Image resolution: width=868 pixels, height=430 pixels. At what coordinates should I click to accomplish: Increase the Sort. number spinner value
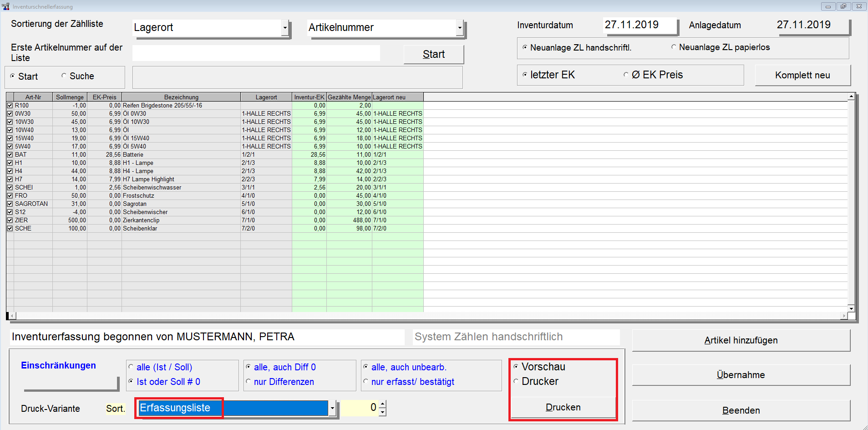pyautogui.click(x=382, y=404)
